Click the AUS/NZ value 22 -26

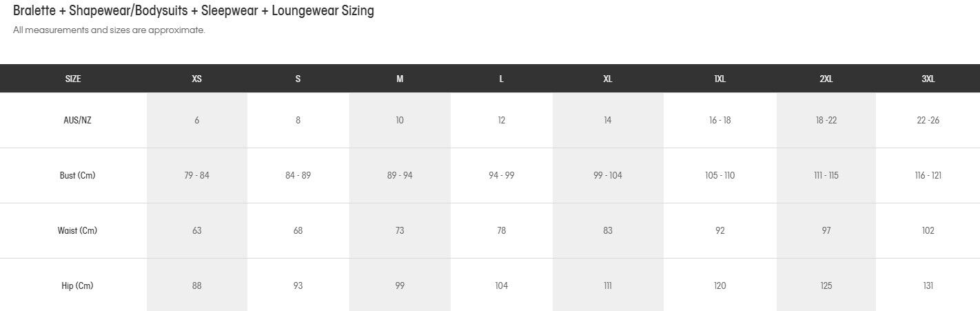(x=928, y=120)
